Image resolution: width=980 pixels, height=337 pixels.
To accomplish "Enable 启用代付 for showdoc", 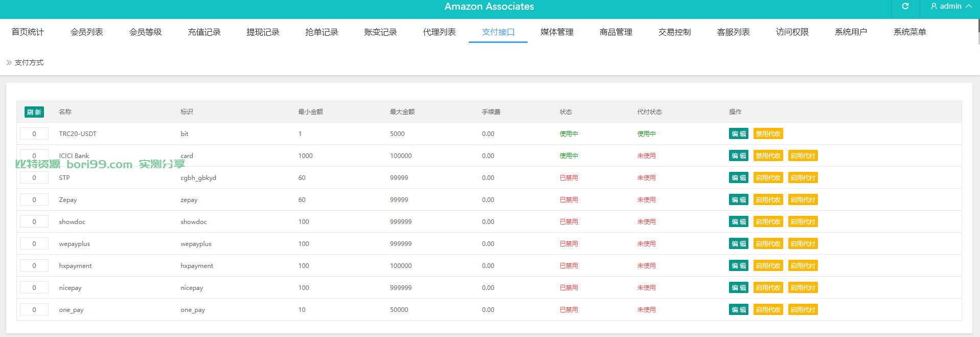I will tap(803, 221).
